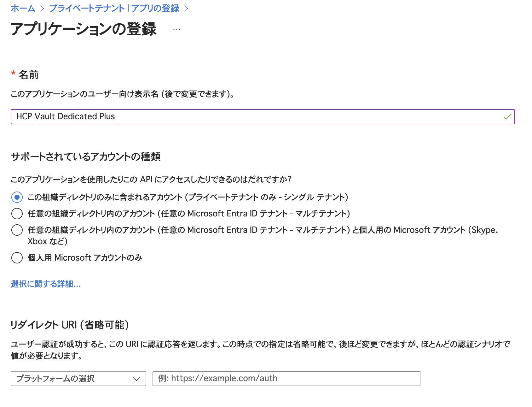Click the name field containing HCP Vault Dedicated Plus
Viewport: 532px width, 407px height.
click(252, 117)
